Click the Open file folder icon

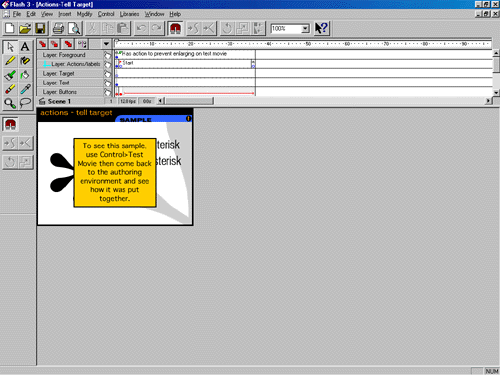(x=25, y=28)
